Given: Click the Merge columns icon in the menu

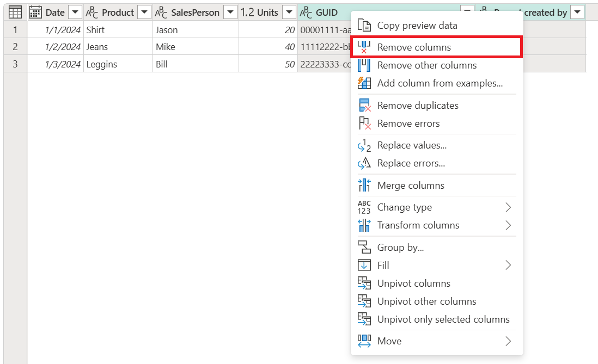Looking at the screenshot, I should tap(364, 185).
